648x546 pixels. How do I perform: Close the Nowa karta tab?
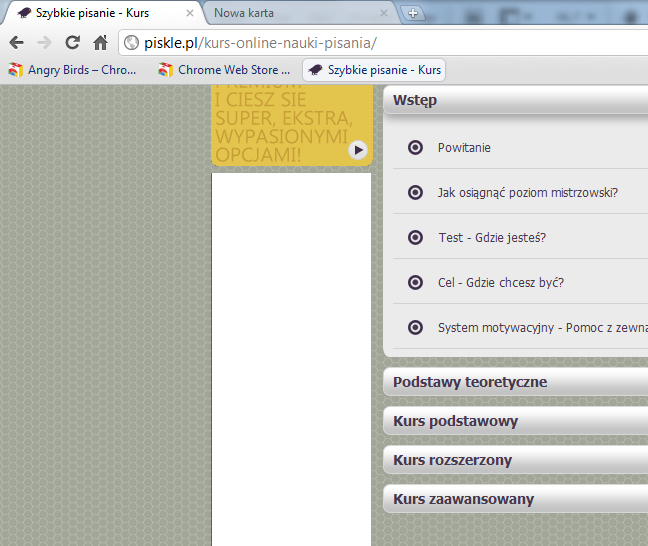pos(384,13)
